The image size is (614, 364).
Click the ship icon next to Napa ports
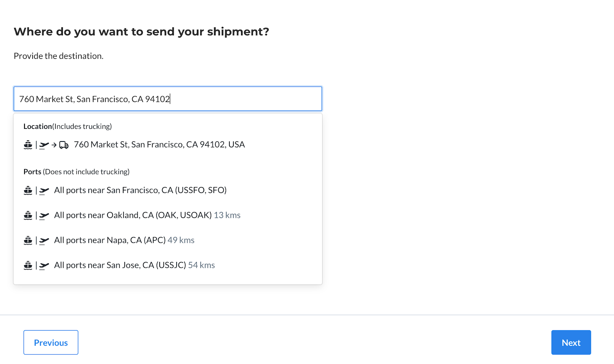(28, 240)
